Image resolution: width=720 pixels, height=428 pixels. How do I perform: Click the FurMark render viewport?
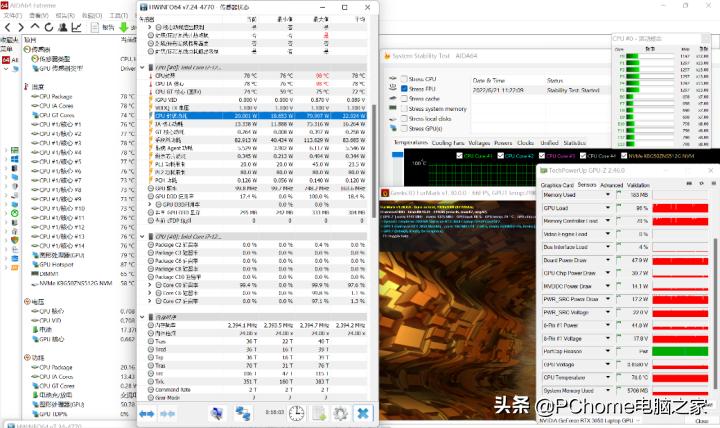click(458, 308)
